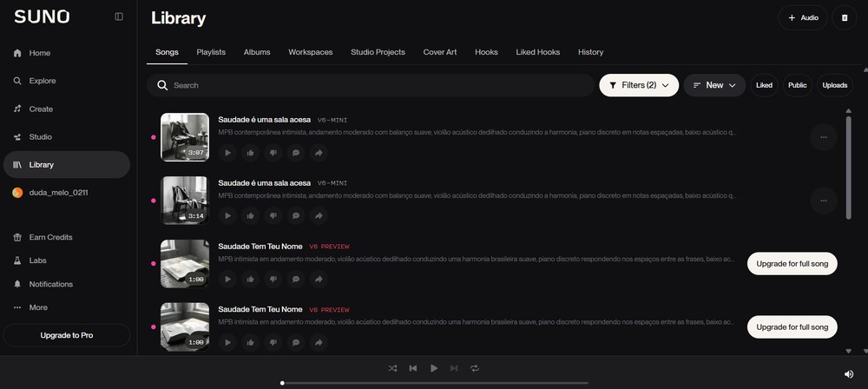The image size is (868, 389).
Task: Like the last Saudade Tem Teu Nome
Action: tap(250, 342)
